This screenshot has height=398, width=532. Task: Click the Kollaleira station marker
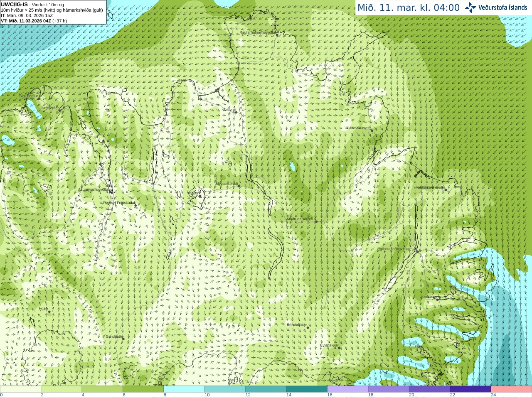tap(437, 299)
